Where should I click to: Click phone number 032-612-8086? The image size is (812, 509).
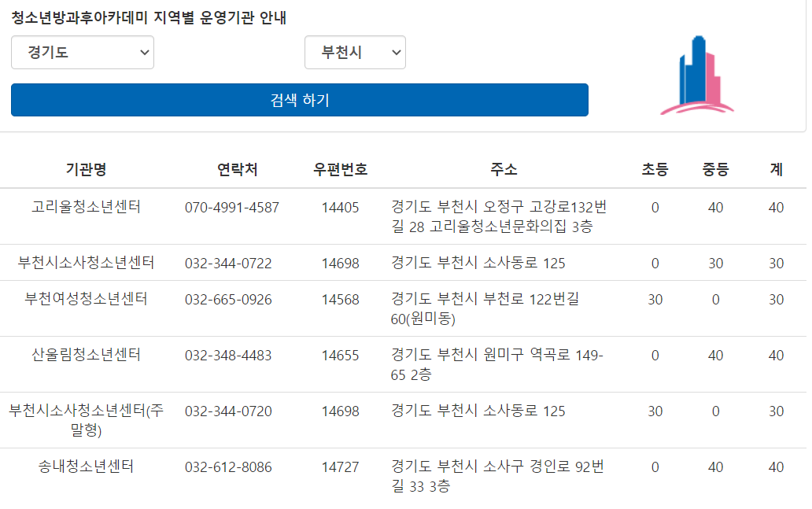(228, 467)
